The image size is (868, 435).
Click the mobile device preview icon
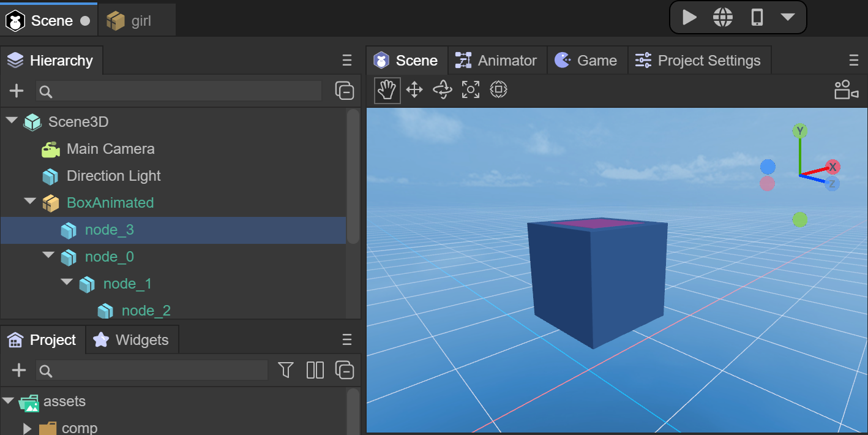pos(757,18)
